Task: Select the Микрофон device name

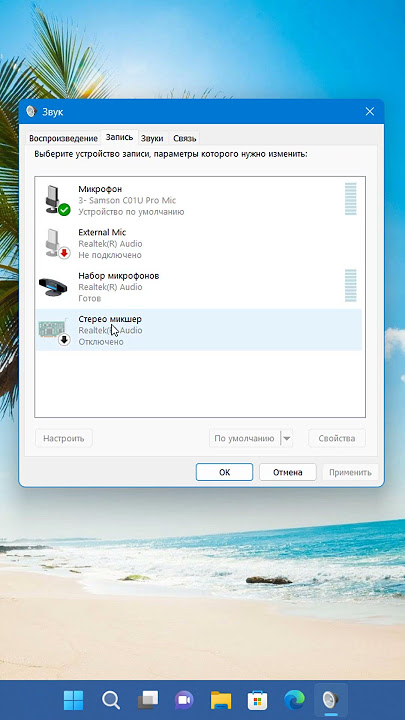Action: pos(100,189)
